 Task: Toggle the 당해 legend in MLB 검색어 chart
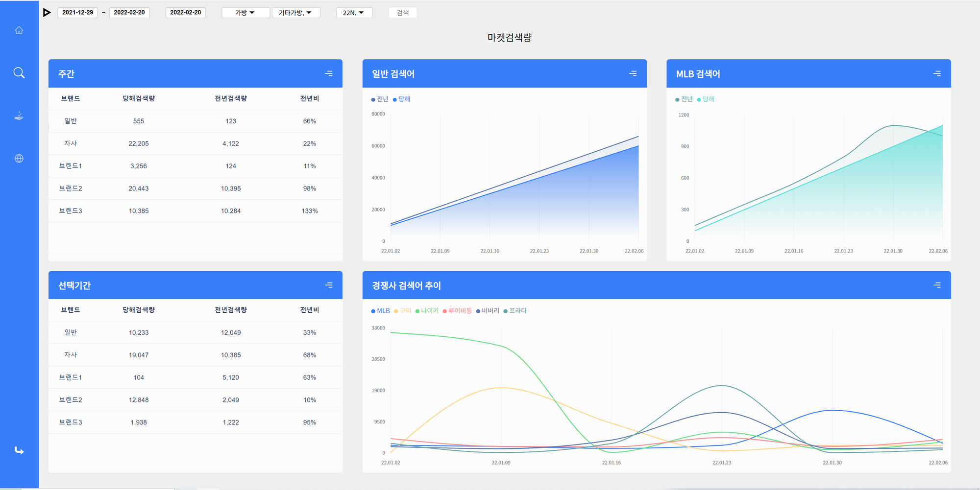(x=706, y=98)
